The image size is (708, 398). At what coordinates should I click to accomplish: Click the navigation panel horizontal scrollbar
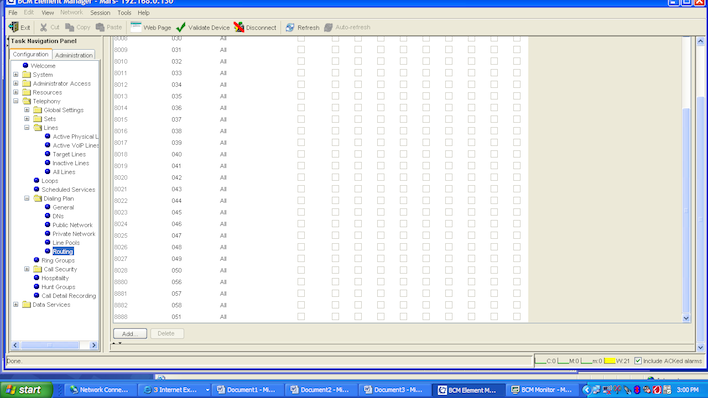coord(54,345)
